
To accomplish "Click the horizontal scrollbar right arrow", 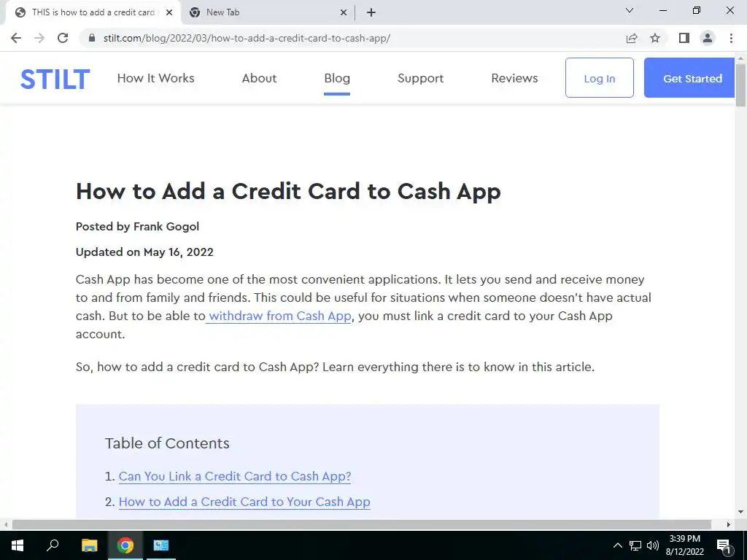I will point(729,525).
